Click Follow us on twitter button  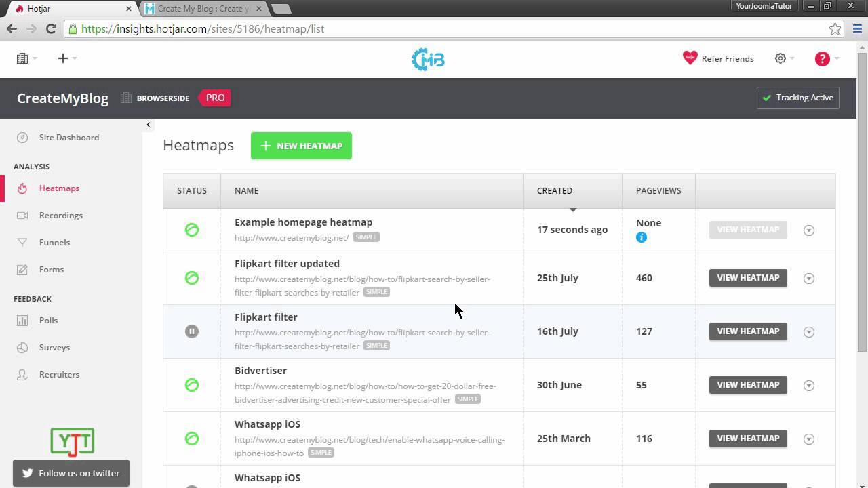click(x=71, y=473)
